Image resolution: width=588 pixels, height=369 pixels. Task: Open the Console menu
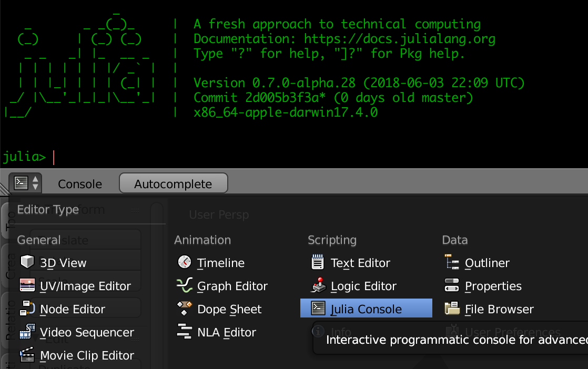(x=80, y=184)
